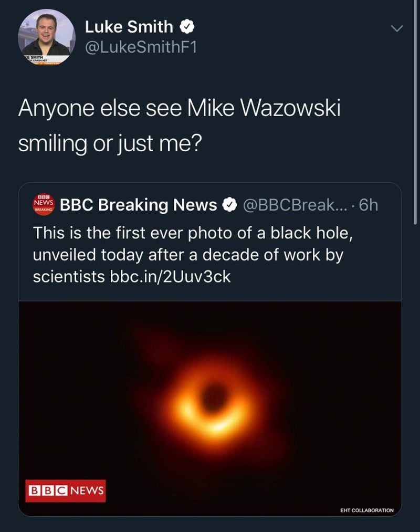Click the 'smiling or just me?' line
This screenshot has width=420, height=532.
pyautogui.click(x=110, y=143)
